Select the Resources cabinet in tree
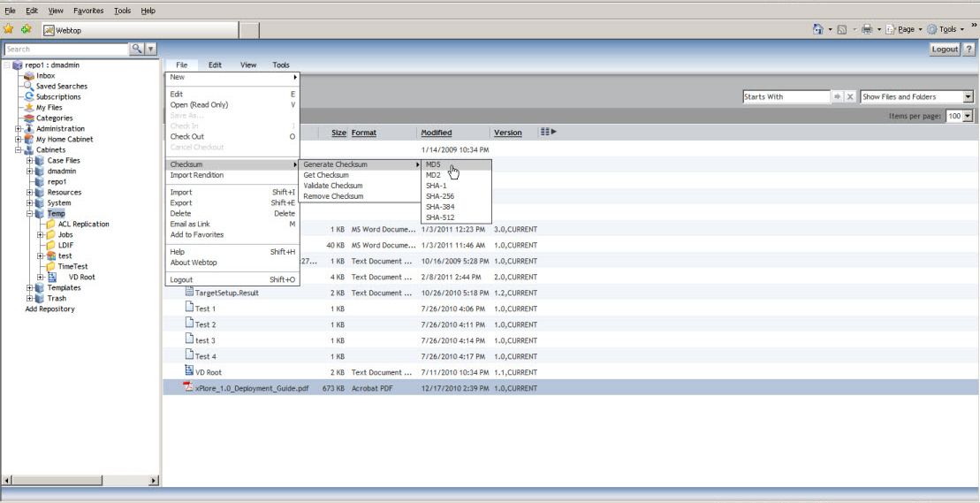980x503 pixels. pos(65,193)
